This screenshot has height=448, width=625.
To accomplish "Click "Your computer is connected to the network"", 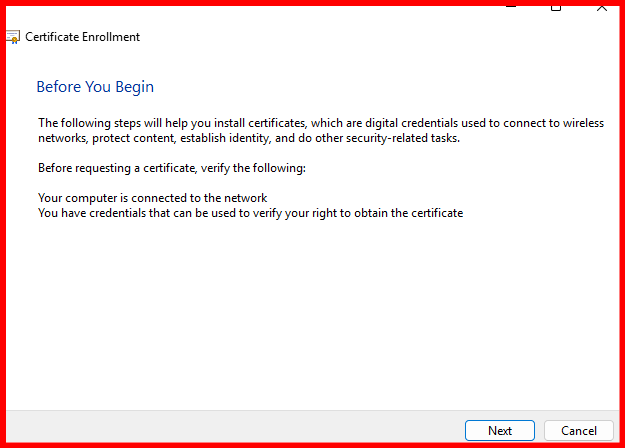I will 152,197.
